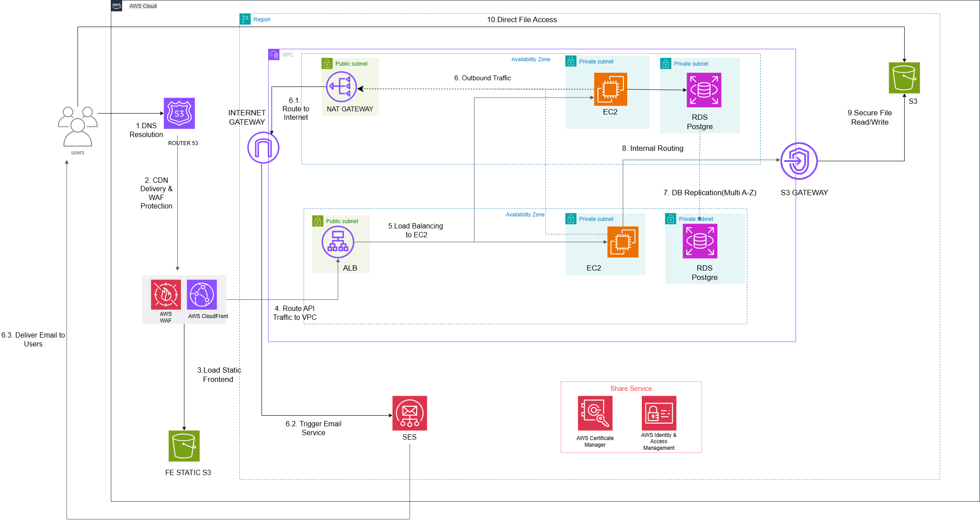Screen dimensions: 980x523
Task: Click the '8. Internal Routing' label
Action: click(652, 148)
